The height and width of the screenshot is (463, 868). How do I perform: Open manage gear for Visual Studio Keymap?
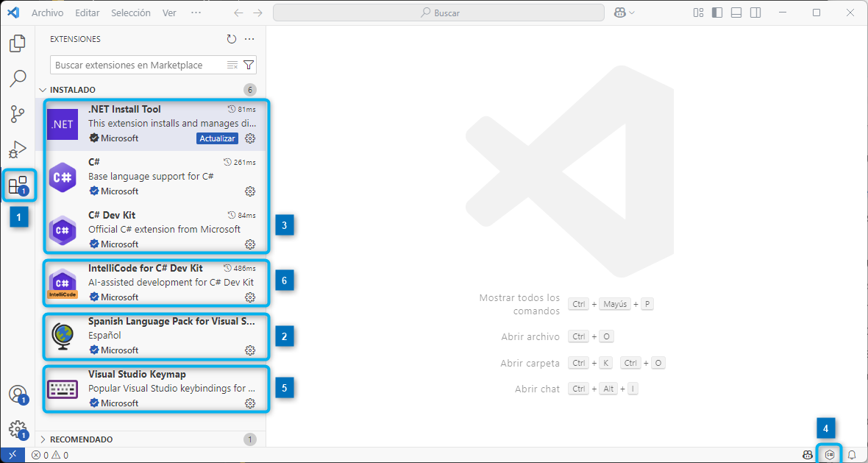pos(249,403)
